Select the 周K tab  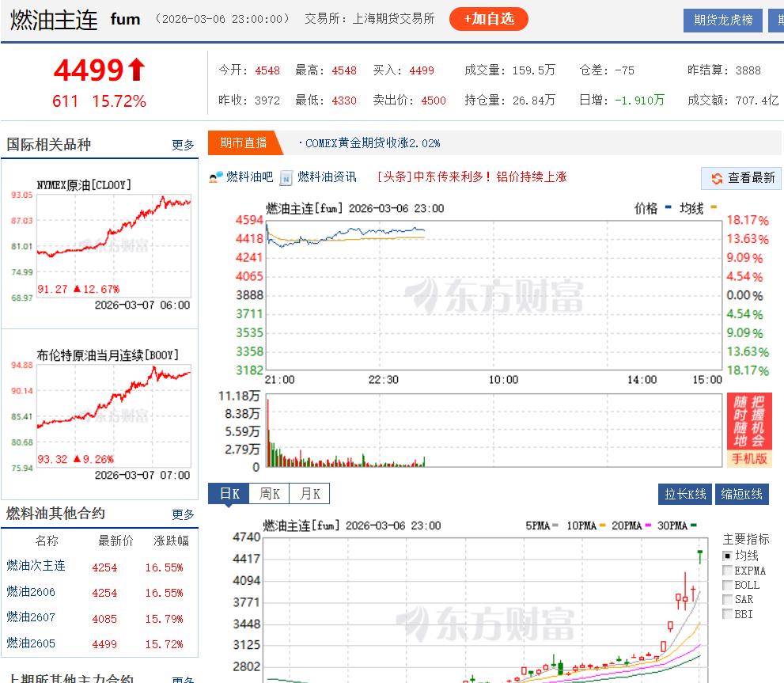[269, 494]
